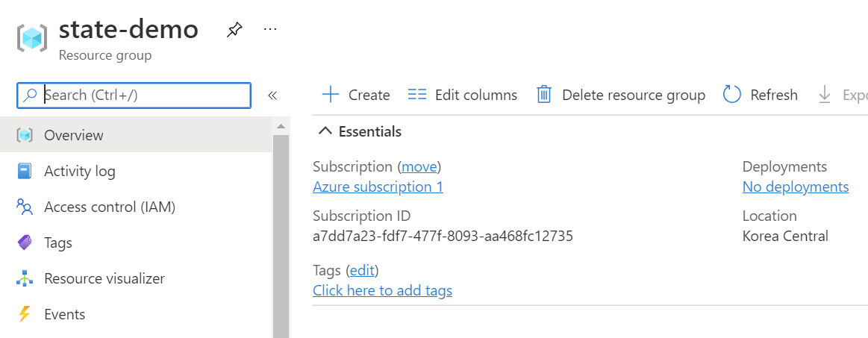The height and width of the screenshot is (338, 868).
Task: Click the trash can icon
Action: (544, 95)
